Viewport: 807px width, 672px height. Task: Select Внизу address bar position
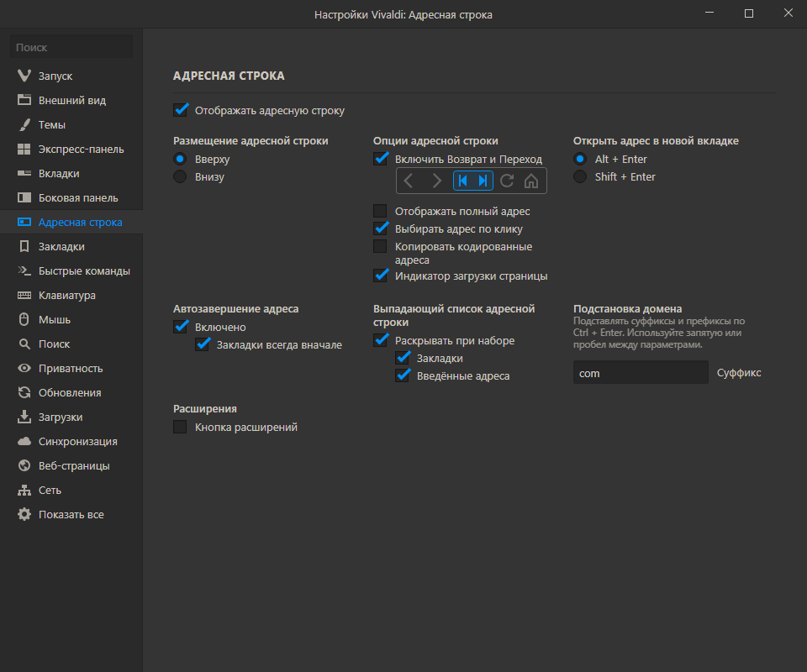pyautogui.click(x=180, y=176)
